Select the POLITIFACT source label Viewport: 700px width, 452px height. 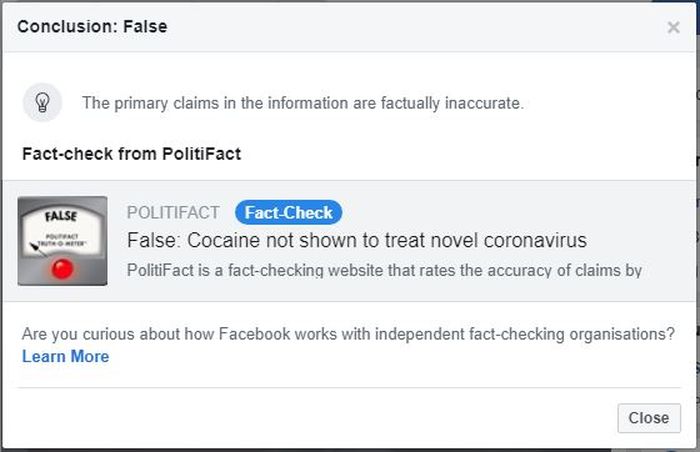pyautogui.click(x=173, y=213)
